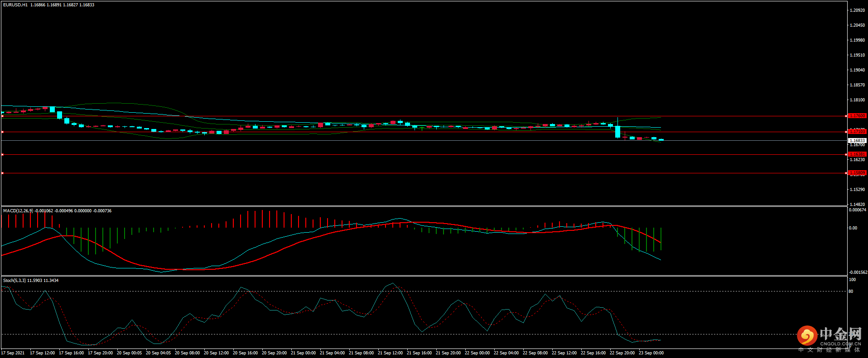Click the white 1.16833 current price tag
Viewport: 868px width, 358px height.
857,141
